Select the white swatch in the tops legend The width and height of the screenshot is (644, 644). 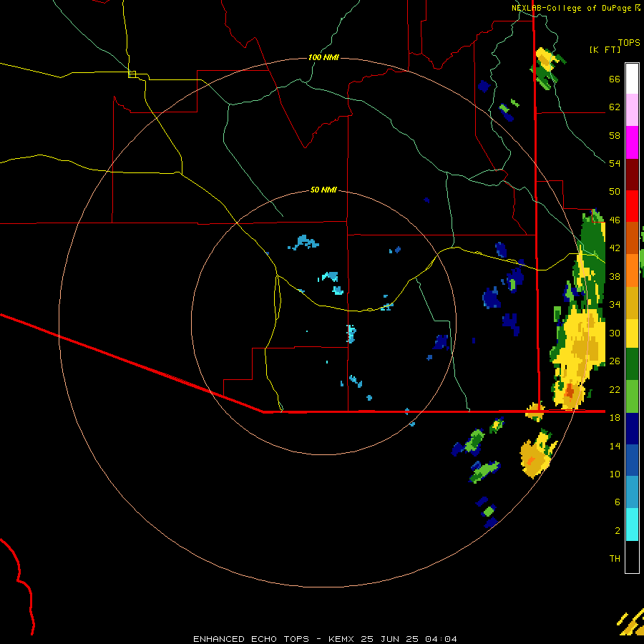click(632, 79)
